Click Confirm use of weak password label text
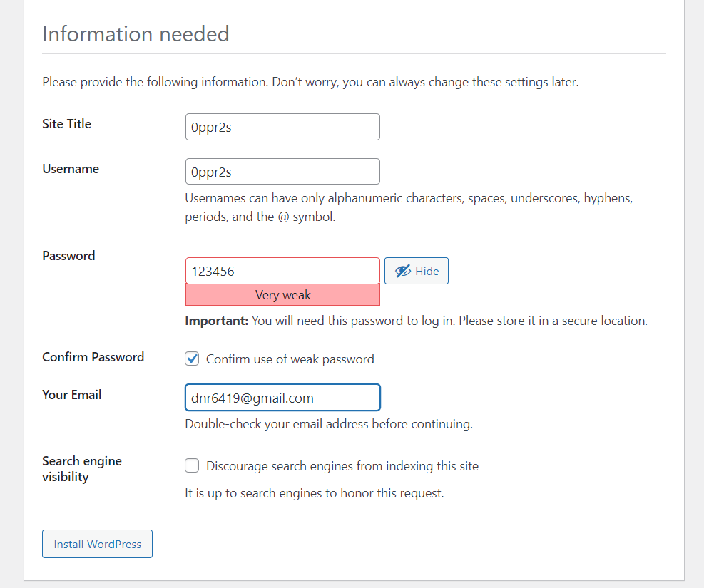This screenshot has height=588, width=704. pyautogui.click(x=290, y=359)
